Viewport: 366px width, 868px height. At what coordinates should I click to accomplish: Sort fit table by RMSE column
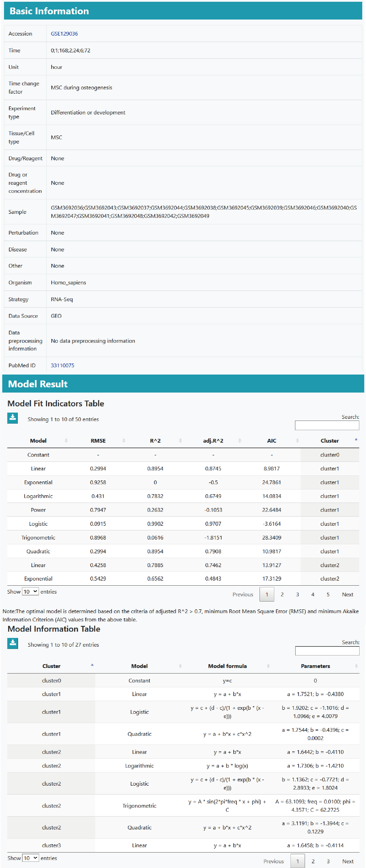[98, 440]
